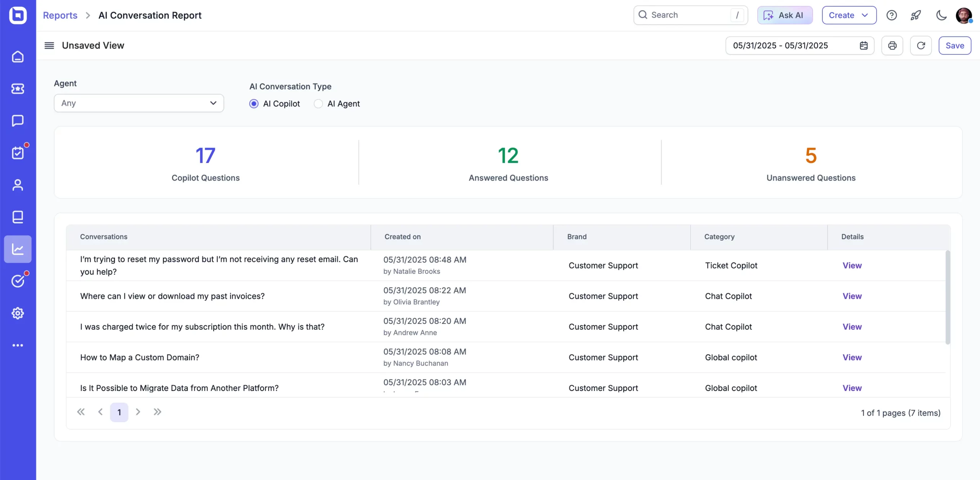Open the Contacts person icon in the sidebar
The height and width of the screenshot is (480, 980).
coord(18,185)
